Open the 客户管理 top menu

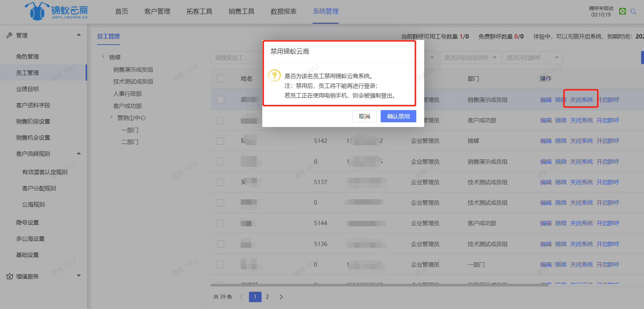coord(157,12)
